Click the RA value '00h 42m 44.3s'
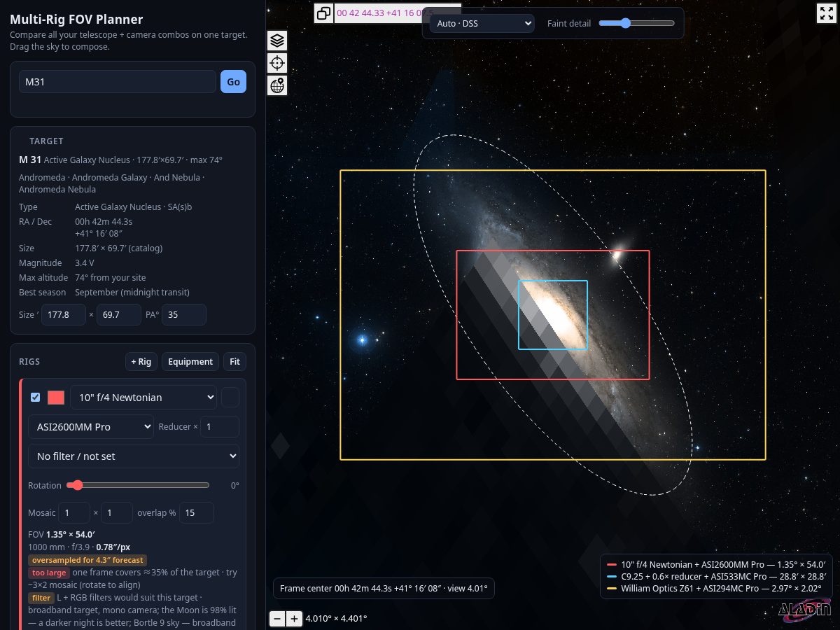Viewport: 840px width, 630px height. (x=104, y=221)
